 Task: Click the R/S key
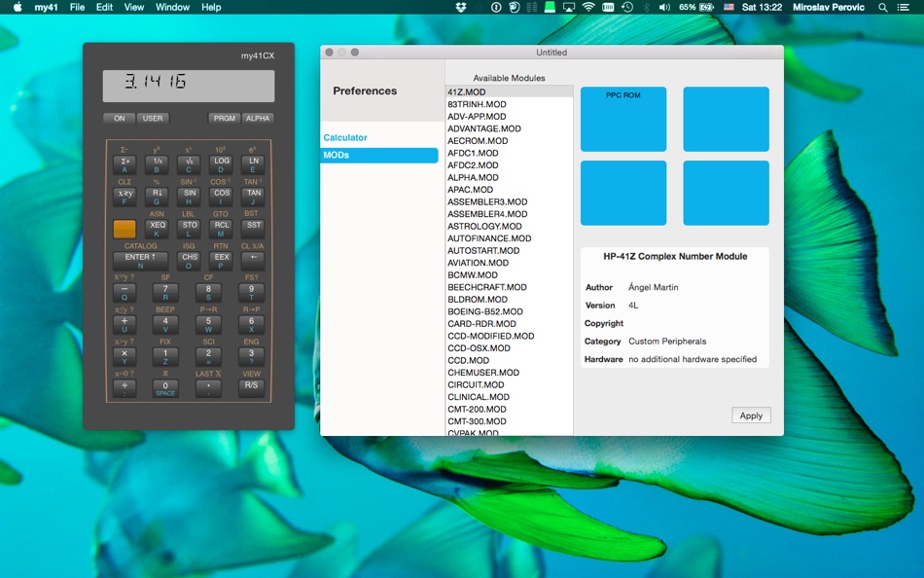[x=251, y=388]
